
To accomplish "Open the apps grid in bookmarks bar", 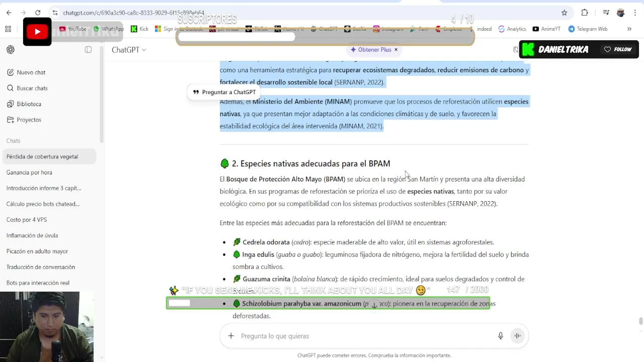I will click(8, 29).
